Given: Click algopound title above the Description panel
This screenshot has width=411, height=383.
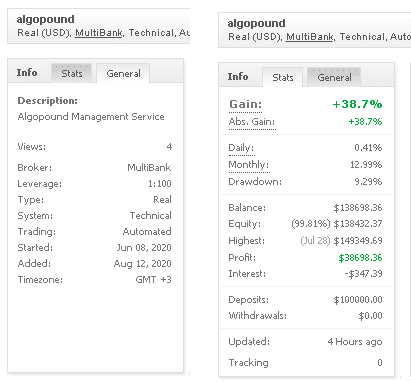Looking at the screenshot, I should (45, 19).
